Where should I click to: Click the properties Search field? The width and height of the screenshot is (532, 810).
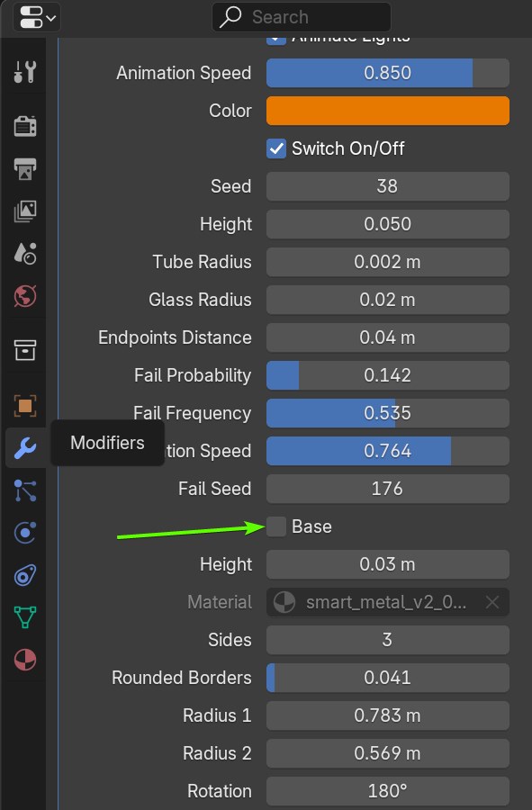click(x=302, y=17)
